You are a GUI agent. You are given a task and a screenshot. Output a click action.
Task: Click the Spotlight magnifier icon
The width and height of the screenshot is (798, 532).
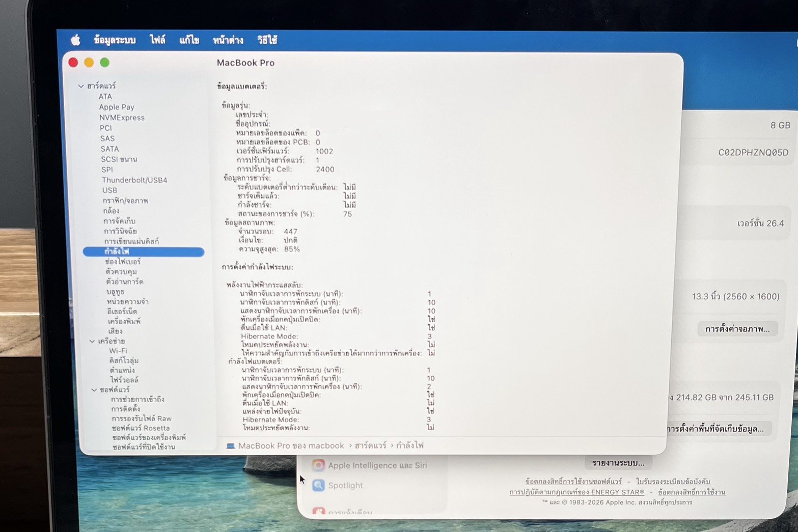click(x=318, y=485)
